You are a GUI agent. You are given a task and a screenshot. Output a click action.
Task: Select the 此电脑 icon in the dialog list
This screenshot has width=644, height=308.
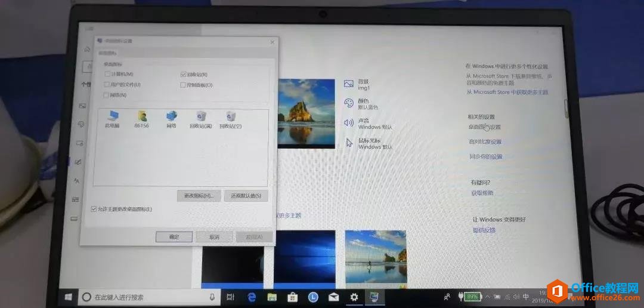[112, 119]
